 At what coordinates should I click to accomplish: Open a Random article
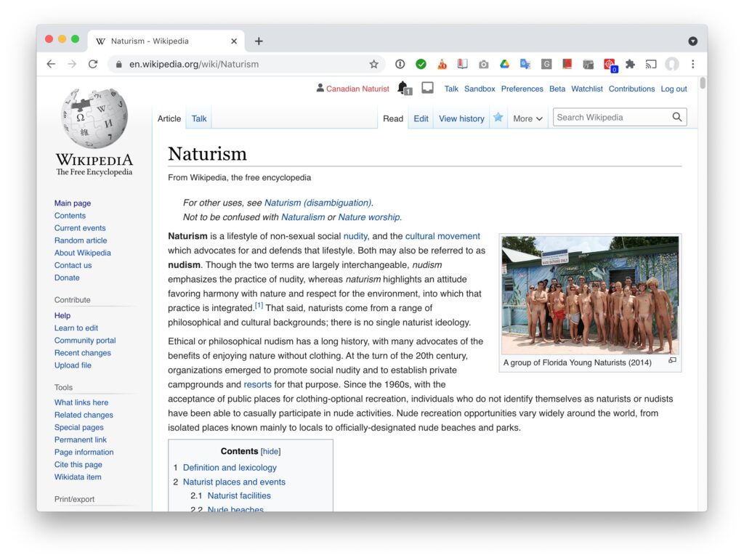coord(81,240)
